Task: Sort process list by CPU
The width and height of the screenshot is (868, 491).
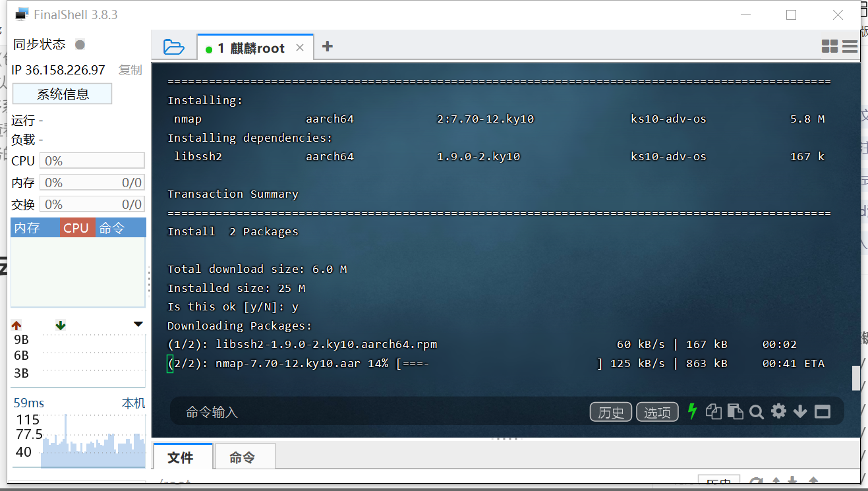Action: [77, 227]
